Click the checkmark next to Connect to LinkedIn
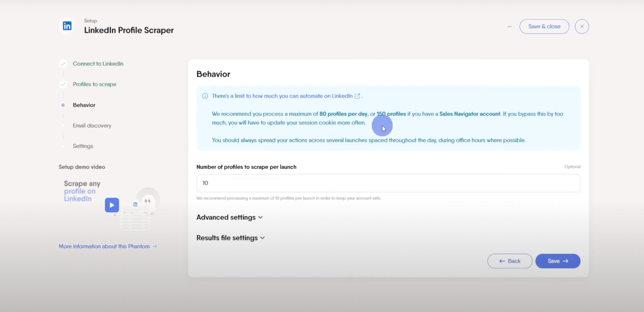The image size is (644, 312). click(x=63, y=64)
